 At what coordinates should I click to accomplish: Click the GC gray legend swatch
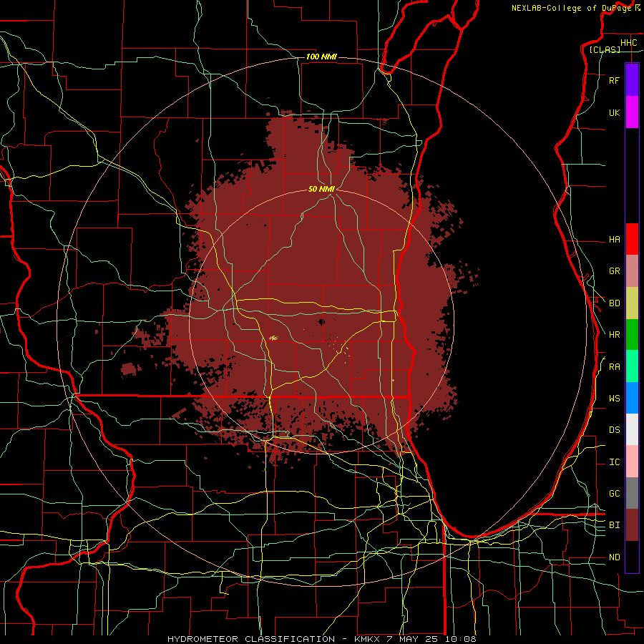pos(632,493)
